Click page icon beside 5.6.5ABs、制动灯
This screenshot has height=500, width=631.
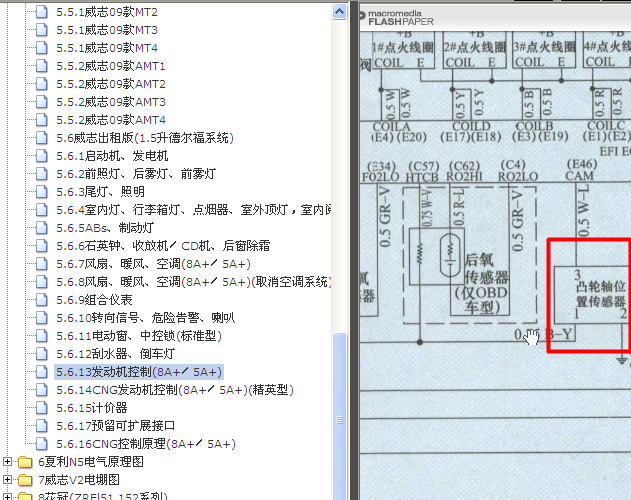41,228
